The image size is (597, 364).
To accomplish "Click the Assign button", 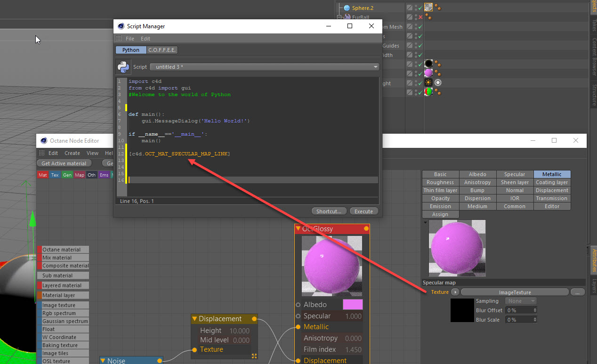I will 440,214.
